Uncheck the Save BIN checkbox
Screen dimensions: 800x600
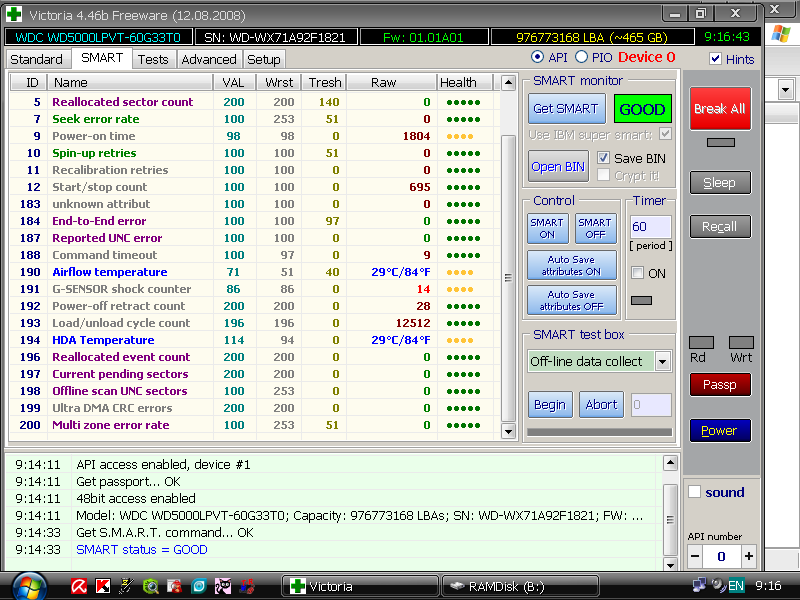tap(603, 158)
